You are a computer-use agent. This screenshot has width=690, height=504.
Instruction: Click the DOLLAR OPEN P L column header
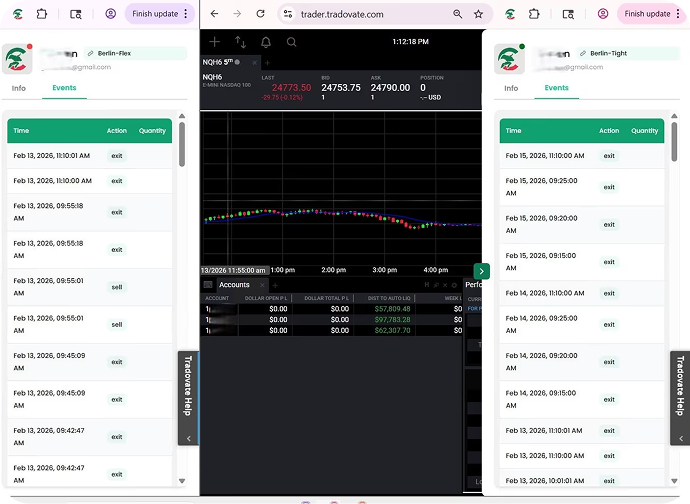click(x=266, y=298)
